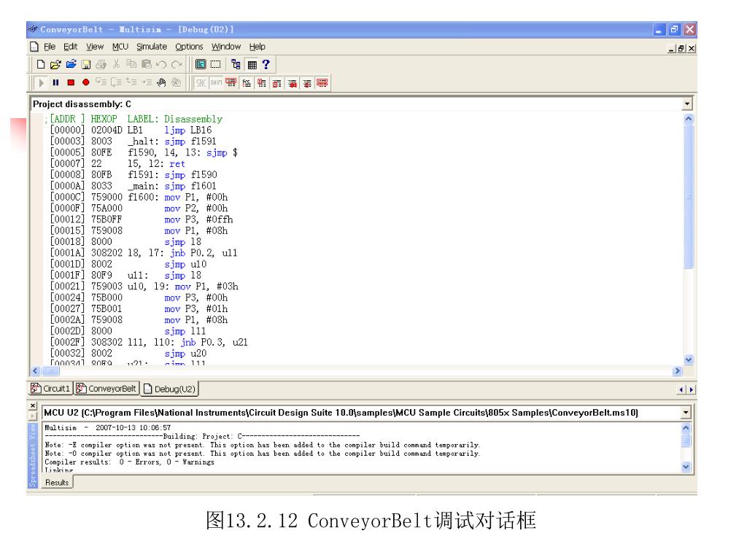Click the Cut scissors icon
The height and width of the screenshot is (560, 747).
coord(116,64)
